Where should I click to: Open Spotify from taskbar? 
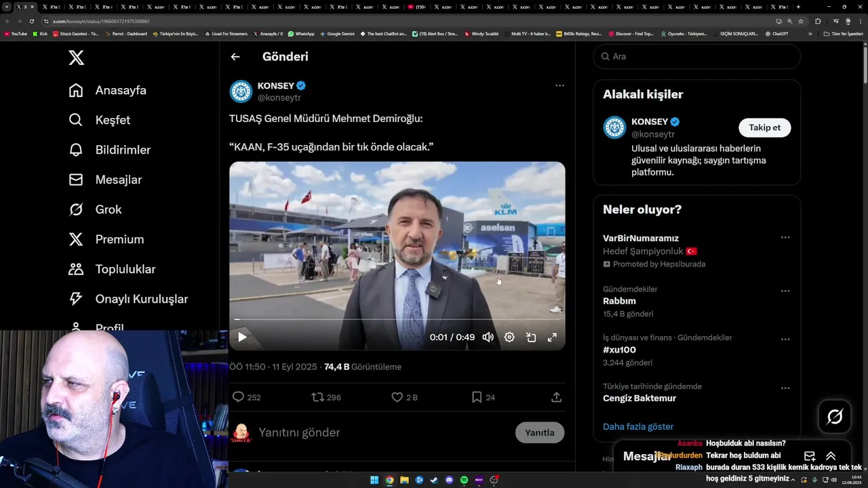[x=464, y=480]
